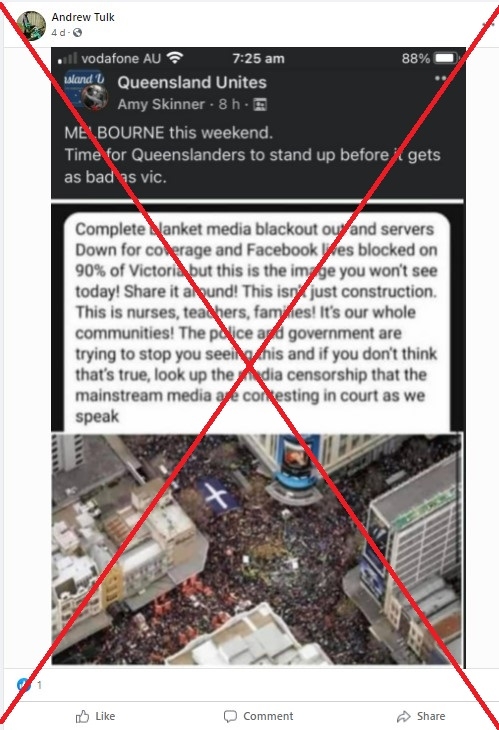Open post options in the top right corner
Image resolution: width=499 pixels, height=730 pixels.
pyautogui.click(x=489, y=24)
